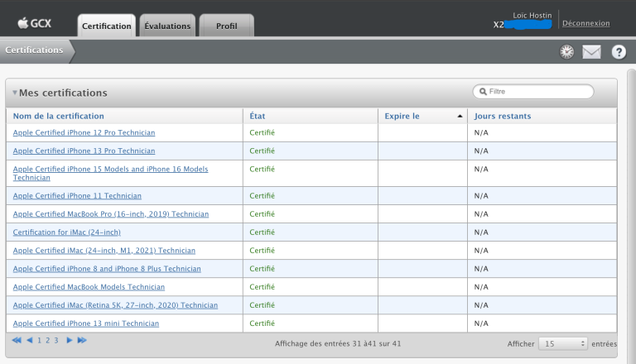Viewport: 636px width, 364px height.
Task: Go to page 3 of the table
Action: pos(56,341)
